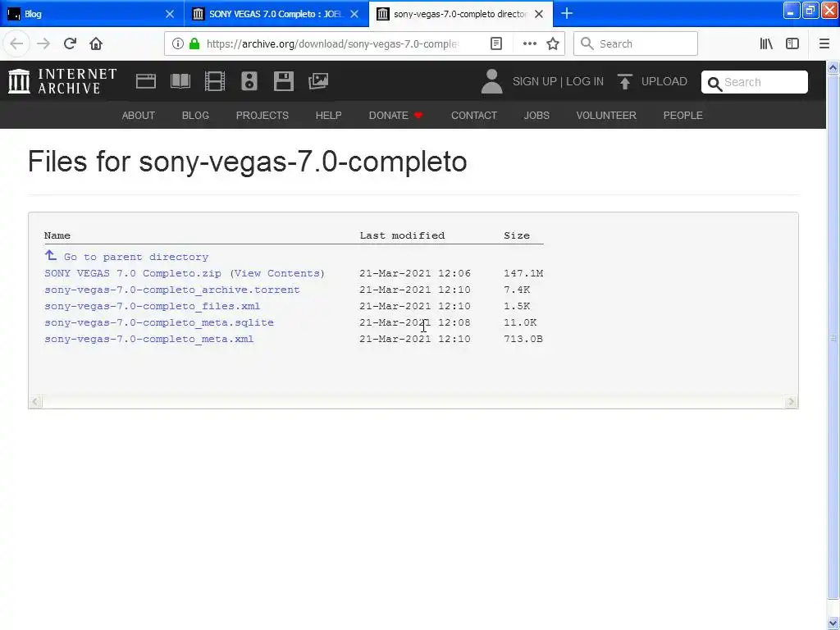
Task: Open the CONTACT menu item
Action: click(474, 115)
